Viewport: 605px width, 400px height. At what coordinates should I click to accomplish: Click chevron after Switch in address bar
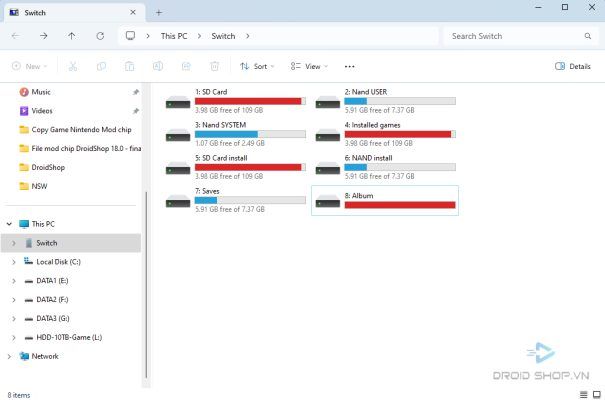[248, 36]
